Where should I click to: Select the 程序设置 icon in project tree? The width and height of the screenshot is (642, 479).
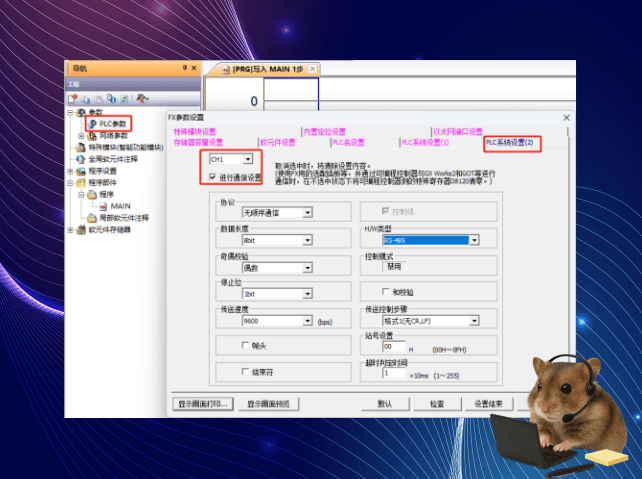pyautogui.click(x=81, y=171)
